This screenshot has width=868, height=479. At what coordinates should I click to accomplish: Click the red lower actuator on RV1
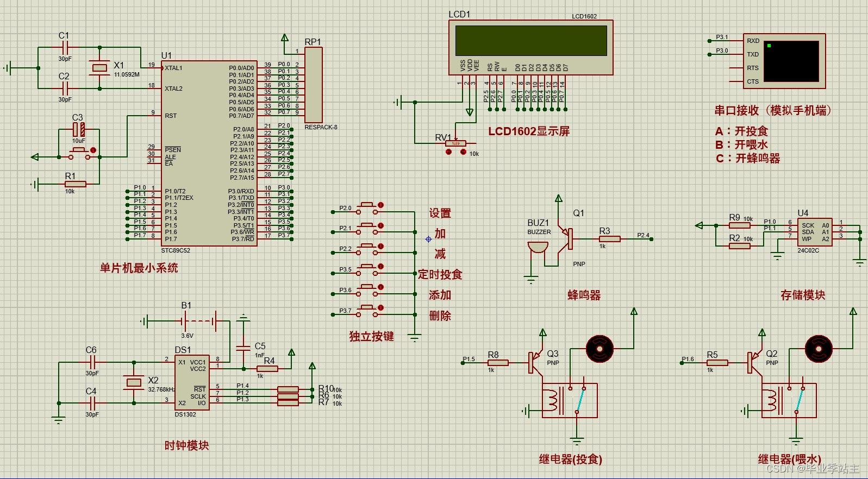click(x=448, y=152)
